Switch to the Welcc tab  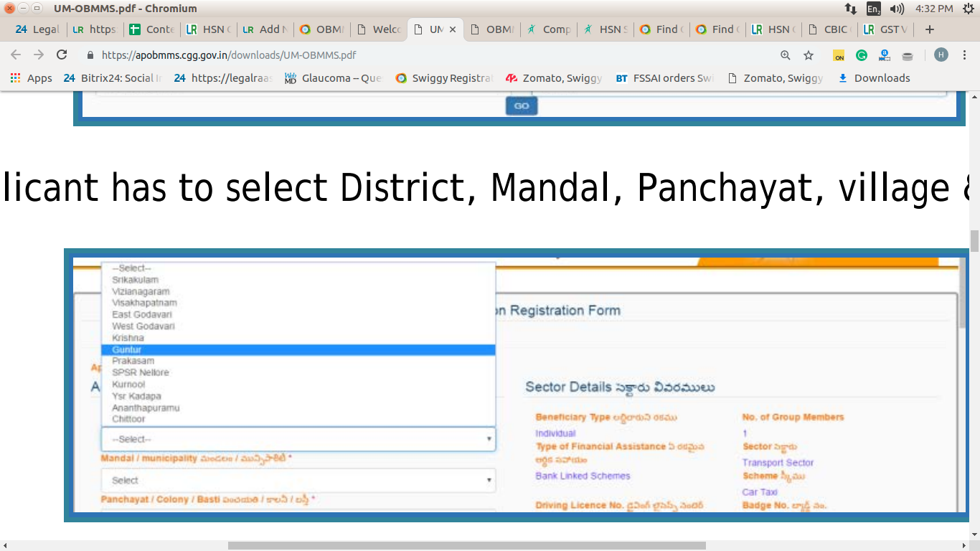[x=380, y=29]
